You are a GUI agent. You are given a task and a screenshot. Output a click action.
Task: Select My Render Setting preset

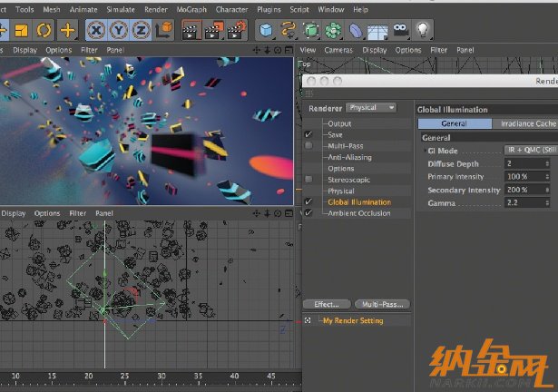353,321
